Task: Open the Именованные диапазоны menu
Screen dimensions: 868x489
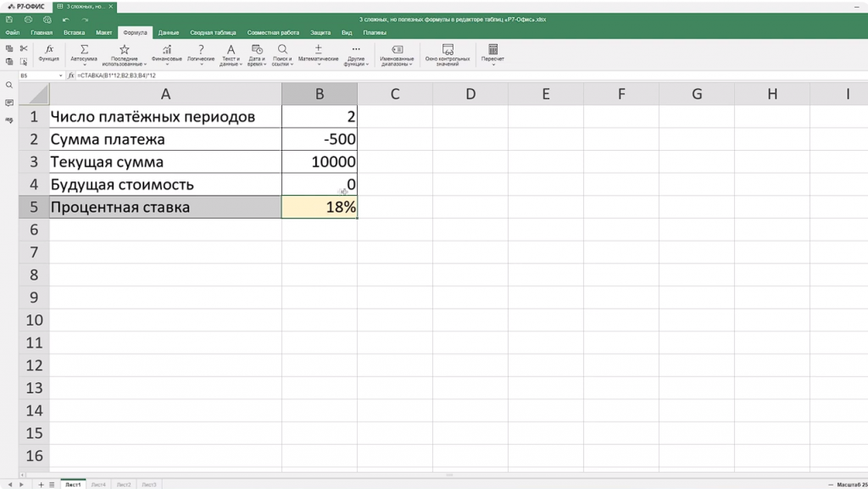Action: click(397, 55)
